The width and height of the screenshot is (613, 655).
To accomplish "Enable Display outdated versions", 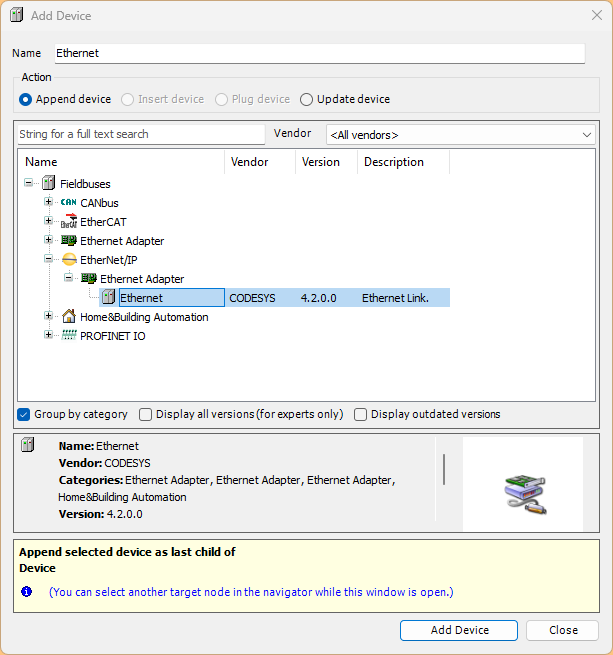I will pyautogui.click(x=360, y=414).
